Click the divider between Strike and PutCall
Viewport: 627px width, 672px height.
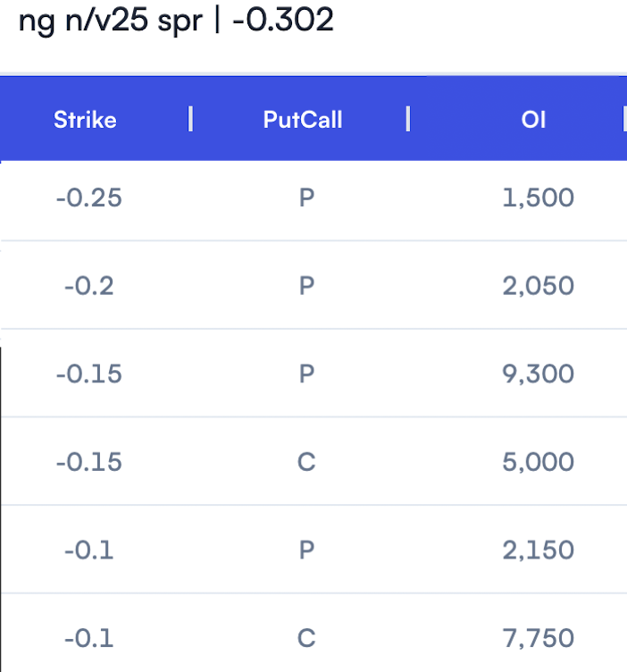coord(190,119)
